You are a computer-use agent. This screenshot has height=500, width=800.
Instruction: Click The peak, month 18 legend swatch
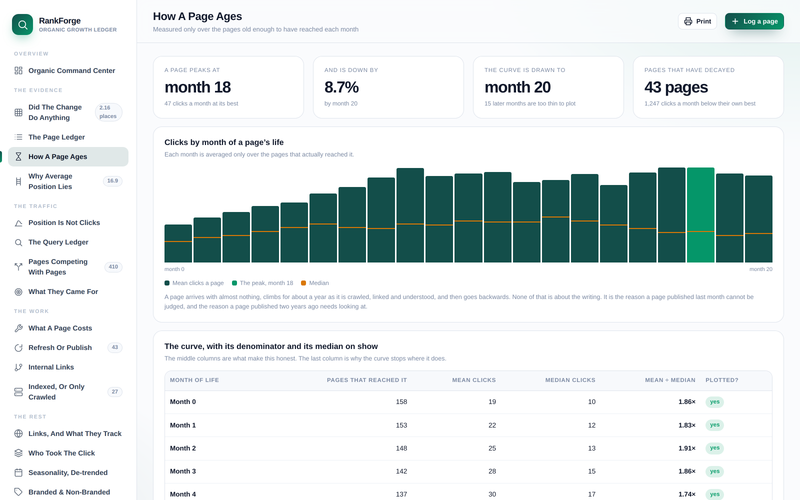tap(235, 283)
